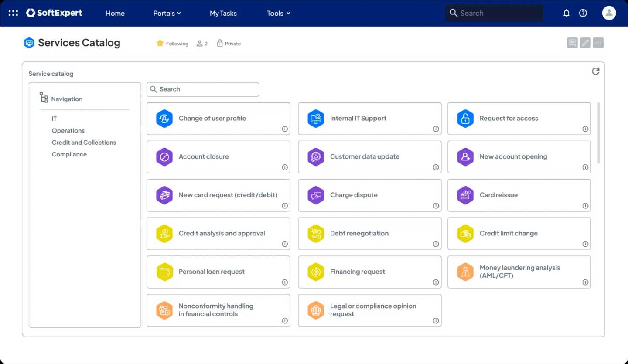Screen dimensions: 628x364
Task: Select Credit and Collections in Navigation
Action: pyautogui.click(x=84, y=143)
